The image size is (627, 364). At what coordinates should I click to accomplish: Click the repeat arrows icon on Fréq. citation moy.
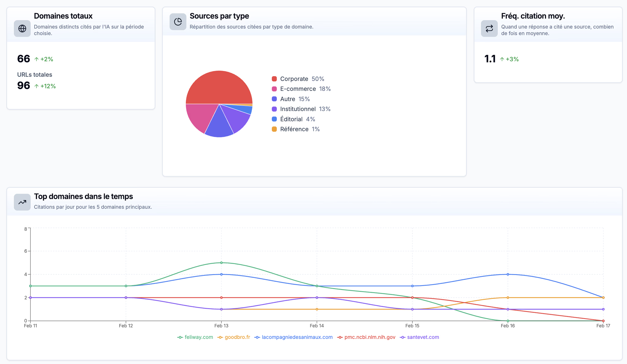489,29
